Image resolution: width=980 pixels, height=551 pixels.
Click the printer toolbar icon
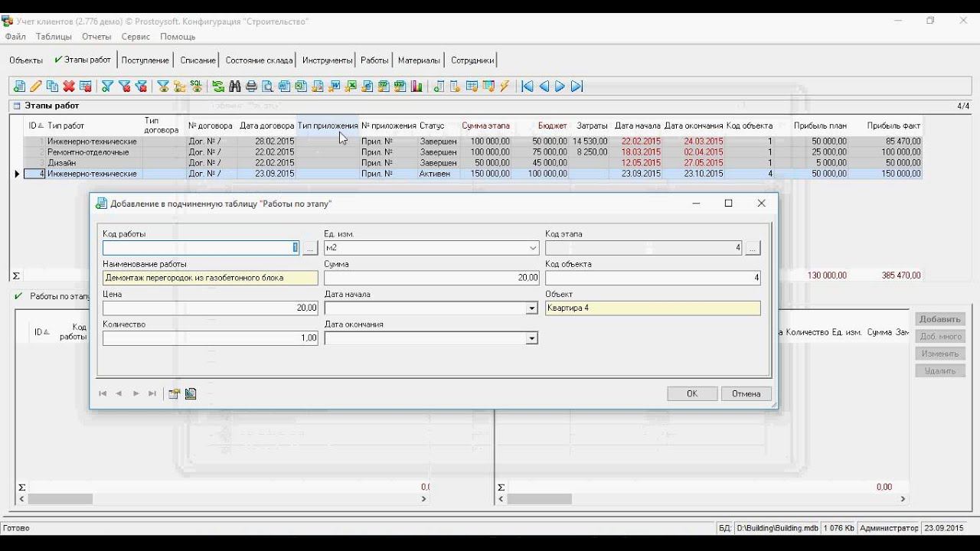click(x=251, y=86)
